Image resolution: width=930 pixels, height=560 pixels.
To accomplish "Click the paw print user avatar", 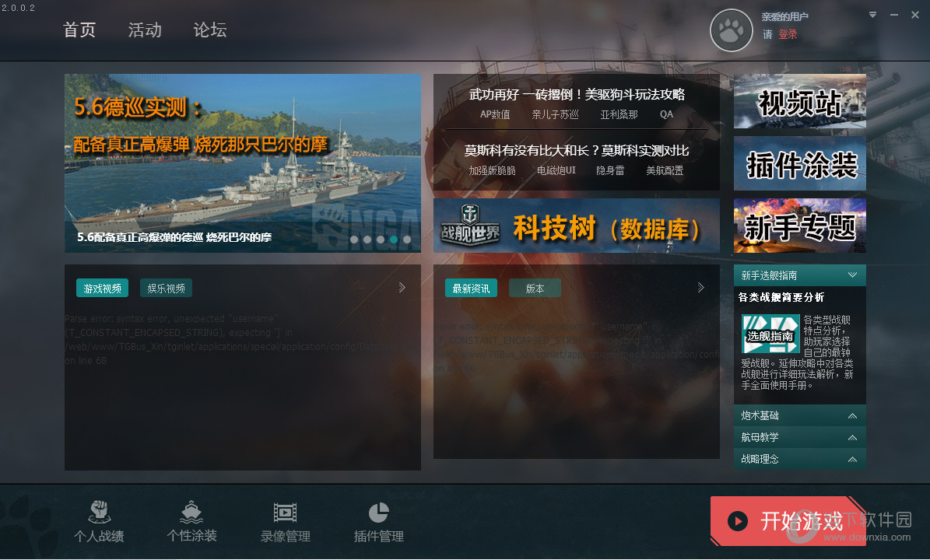I will point(732,30).
